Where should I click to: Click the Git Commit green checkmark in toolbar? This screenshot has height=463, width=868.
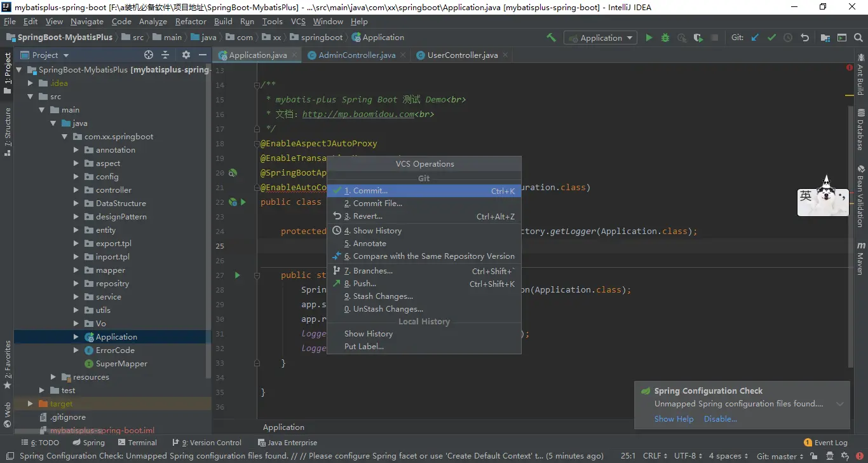(771, 38)
